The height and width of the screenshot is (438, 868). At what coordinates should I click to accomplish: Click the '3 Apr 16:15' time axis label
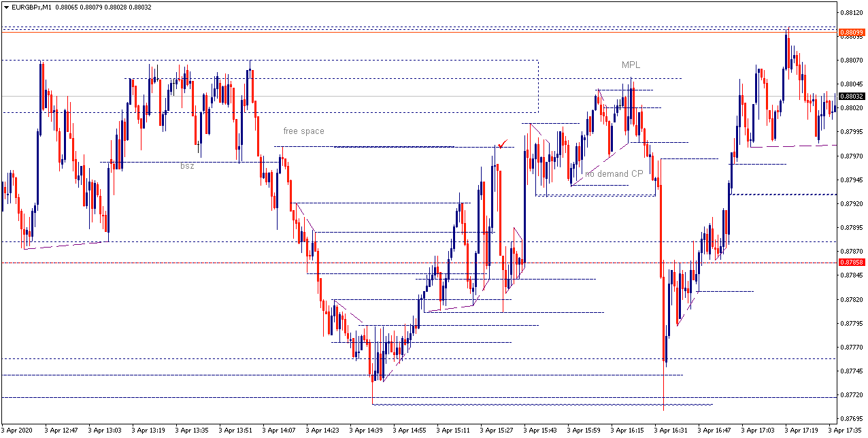(629, 431)
